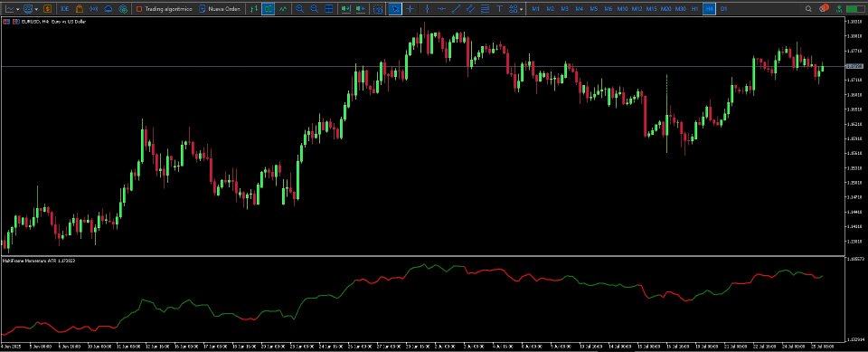The image size is (868, 352).
Task: Click the horizontal price line on chart
Action: 420,67
